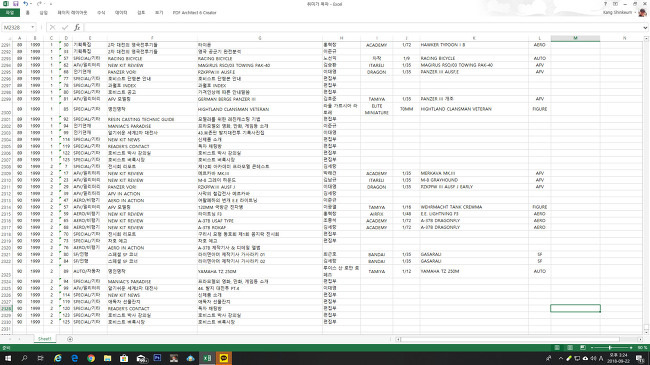
Task: Open Excel Help question mark icon
Action: point(605,4)
